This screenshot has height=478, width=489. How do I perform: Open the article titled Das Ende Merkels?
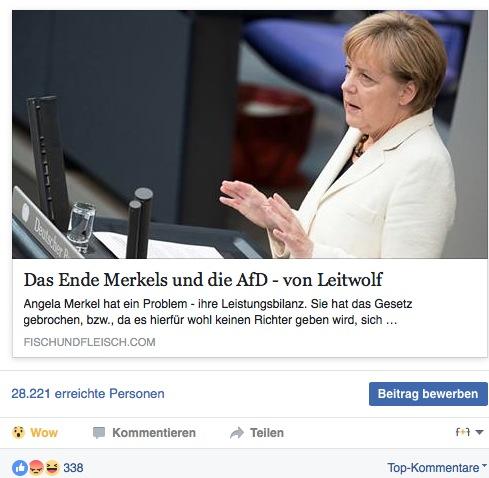203,280
